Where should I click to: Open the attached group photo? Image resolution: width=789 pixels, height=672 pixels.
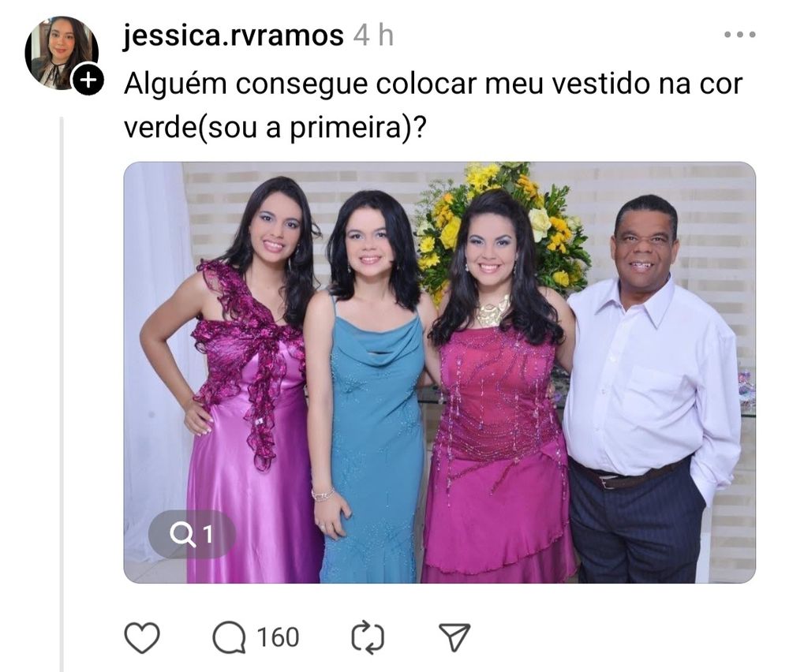click(439, 372)
